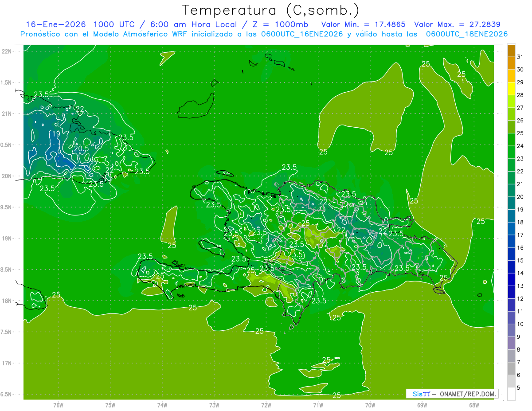Click the 17N latitude axis label

click(x=8, y=363)
